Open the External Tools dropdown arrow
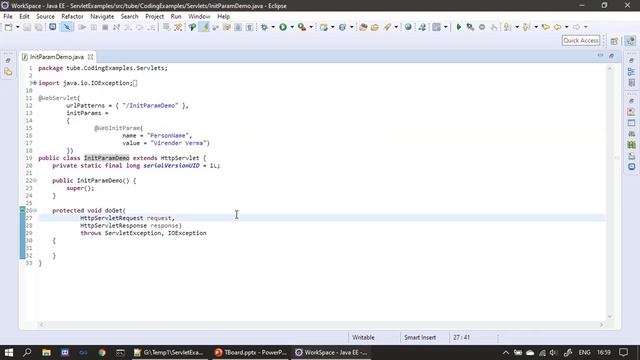Viewport: 640px width, 360px height. (x=311, y=27)
